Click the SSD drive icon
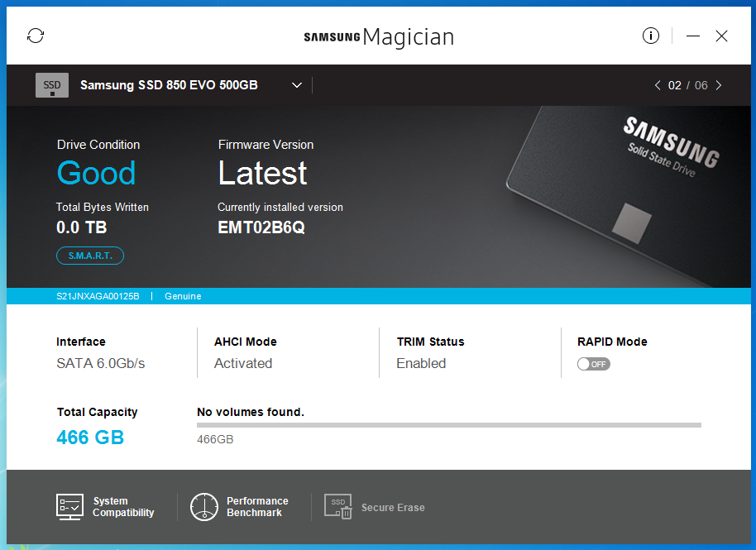Viewport: 756px width, 550px height. [x=52, y=85]
